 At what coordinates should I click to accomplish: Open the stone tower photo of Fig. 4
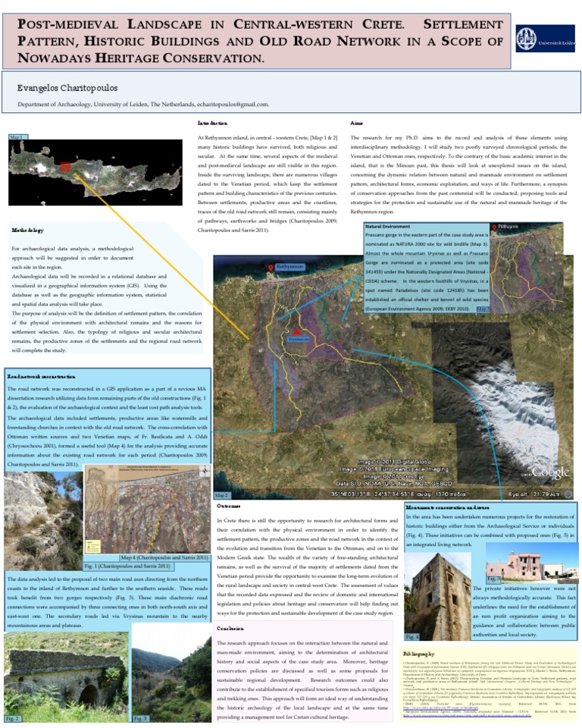(x=436, y=597)
